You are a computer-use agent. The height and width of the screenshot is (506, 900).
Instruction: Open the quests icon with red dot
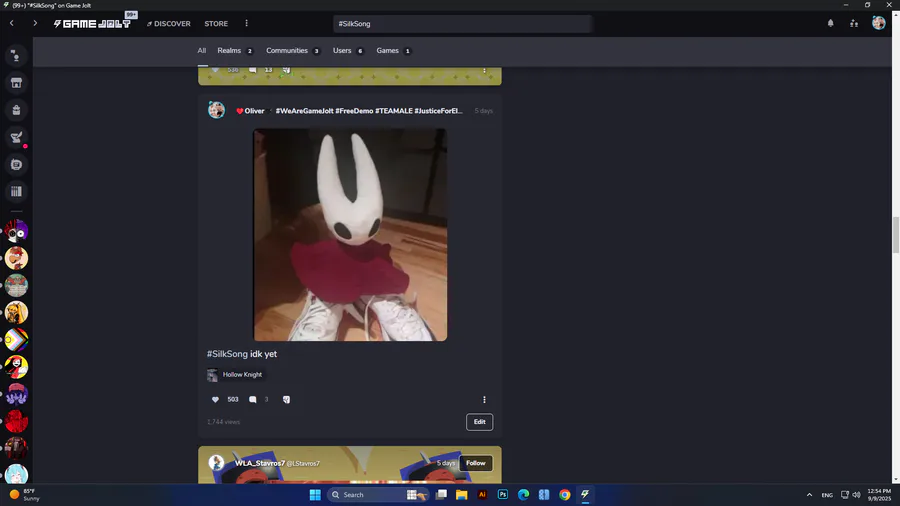point(16,137)
